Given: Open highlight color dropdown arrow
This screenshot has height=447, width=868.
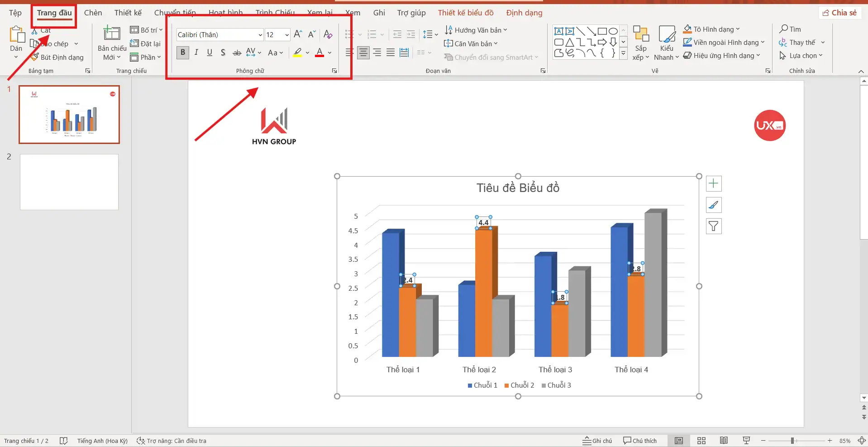Looking at the screenshot, I should point(308,53).
